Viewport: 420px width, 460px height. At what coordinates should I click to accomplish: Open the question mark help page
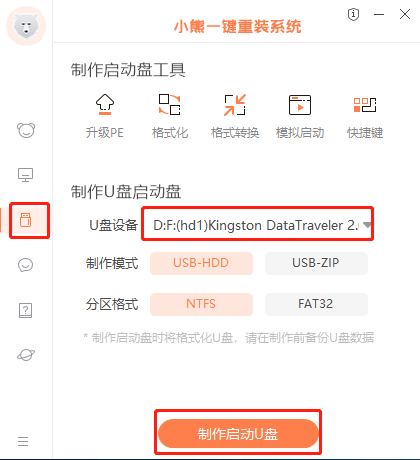point(25,310)
